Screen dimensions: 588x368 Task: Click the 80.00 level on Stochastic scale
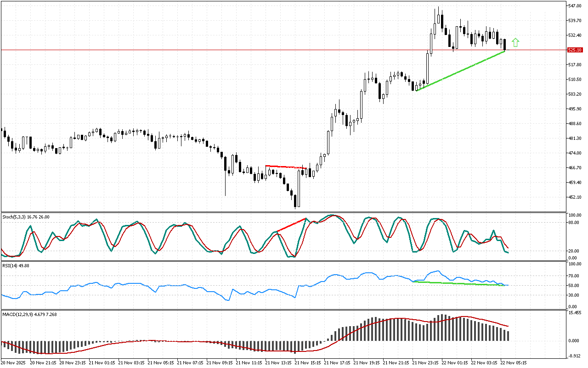(574, 223)
